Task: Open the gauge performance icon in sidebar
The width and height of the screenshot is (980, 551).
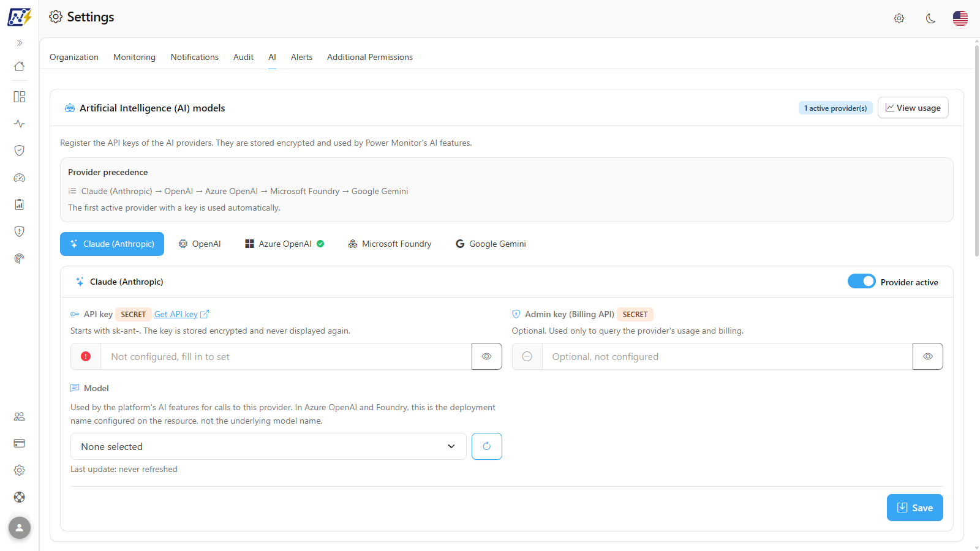Action: (x=20, y=178)
